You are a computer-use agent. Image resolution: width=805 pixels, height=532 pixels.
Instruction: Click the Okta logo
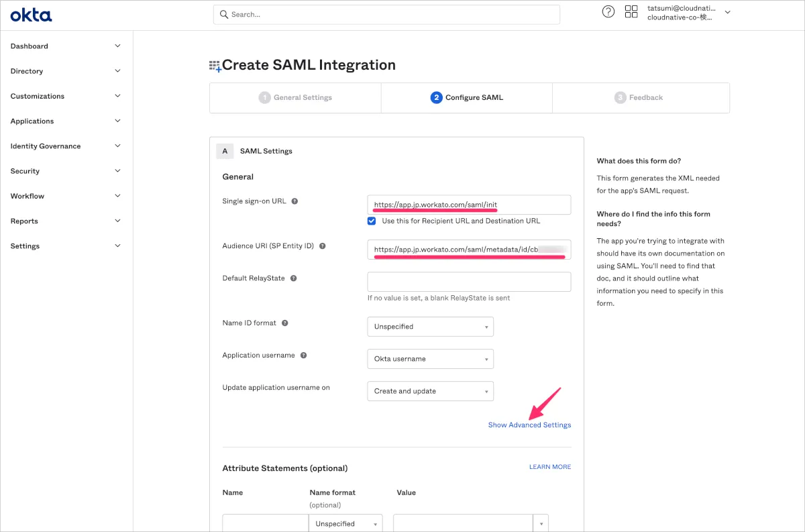point(31,15)
